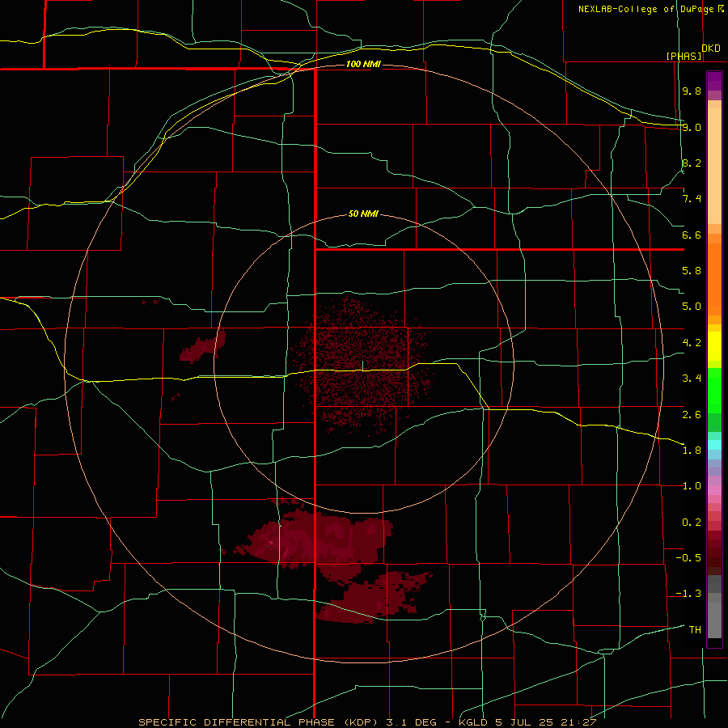This screenshot has width=728, height=728.
Task: Click the NEXLAB-College of DuPage credit text
Action: pyautogui.click(x=650, y=9)
